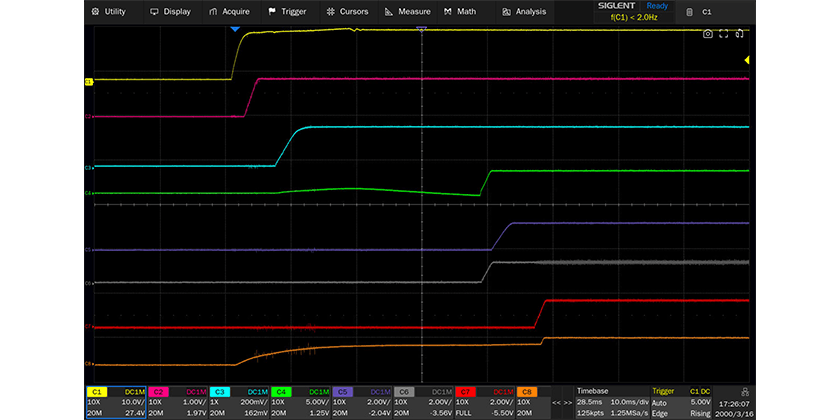Open the Utility menu
The height and width of the screenshot is (420, 840).
pos(108,12)
